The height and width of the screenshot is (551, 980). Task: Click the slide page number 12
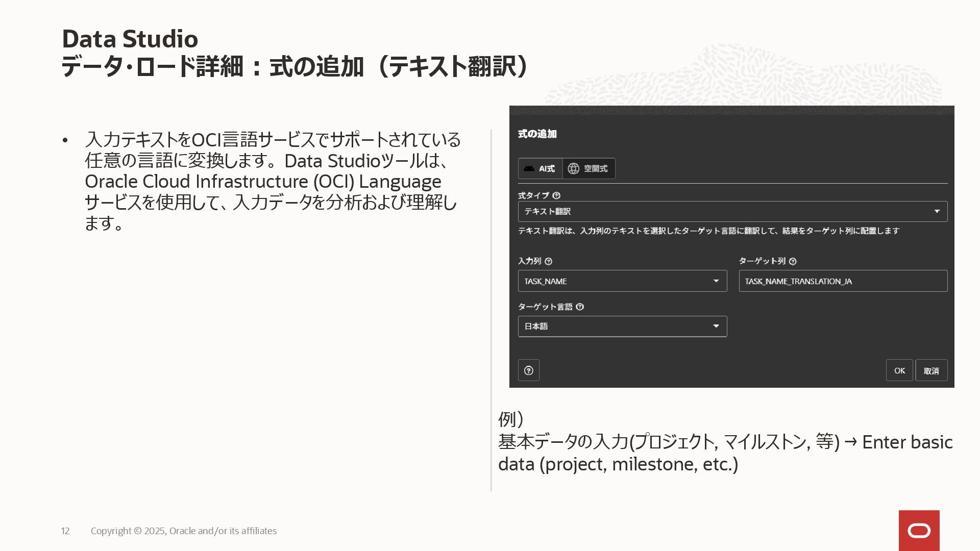pos(65,531)
